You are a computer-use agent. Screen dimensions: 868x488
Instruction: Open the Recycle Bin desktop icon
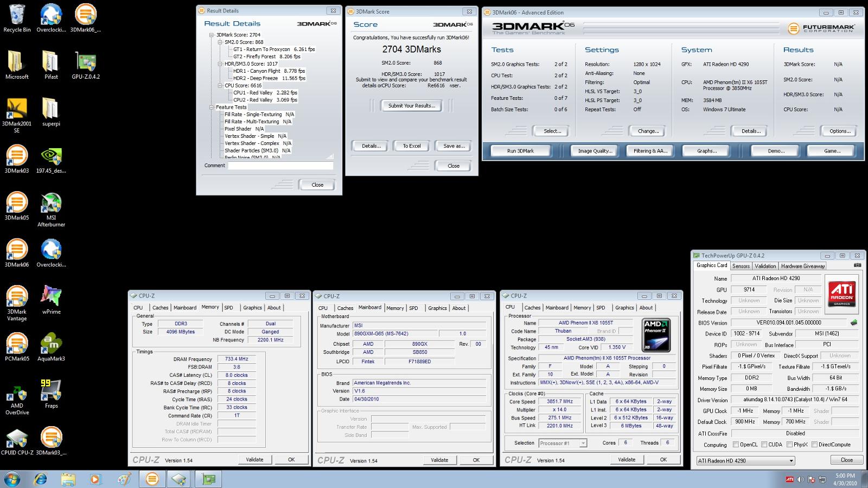click(17, 18)
